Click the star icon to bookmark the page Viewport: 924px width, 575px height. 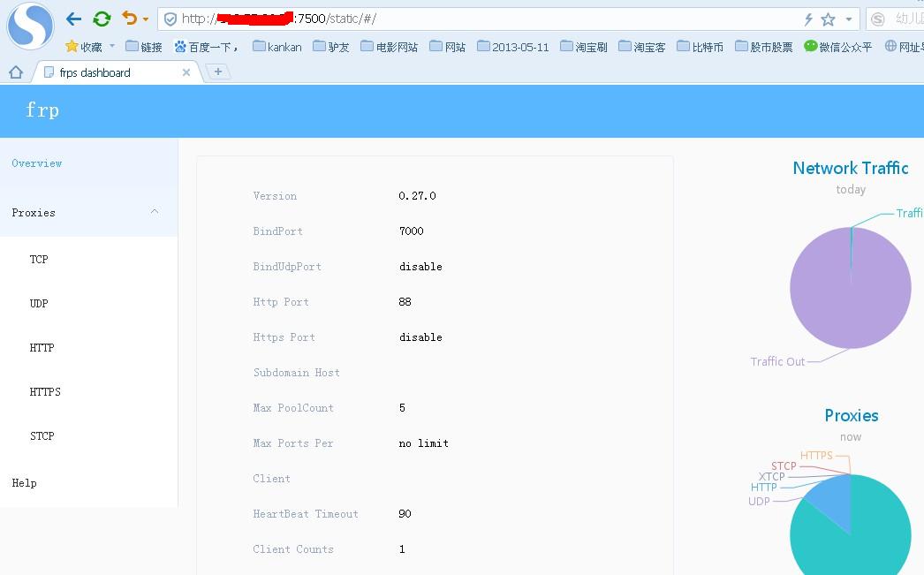tap(828, 19)
